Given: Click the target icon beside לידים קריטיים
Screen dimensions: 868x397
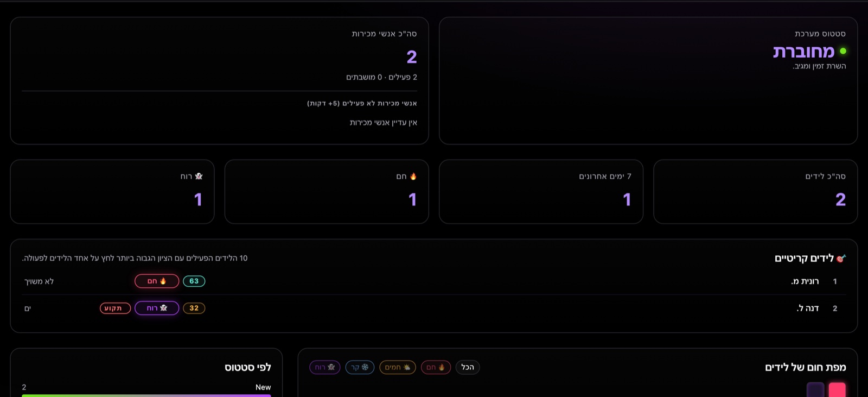Looking at the screenshot, I should (841, 259).
